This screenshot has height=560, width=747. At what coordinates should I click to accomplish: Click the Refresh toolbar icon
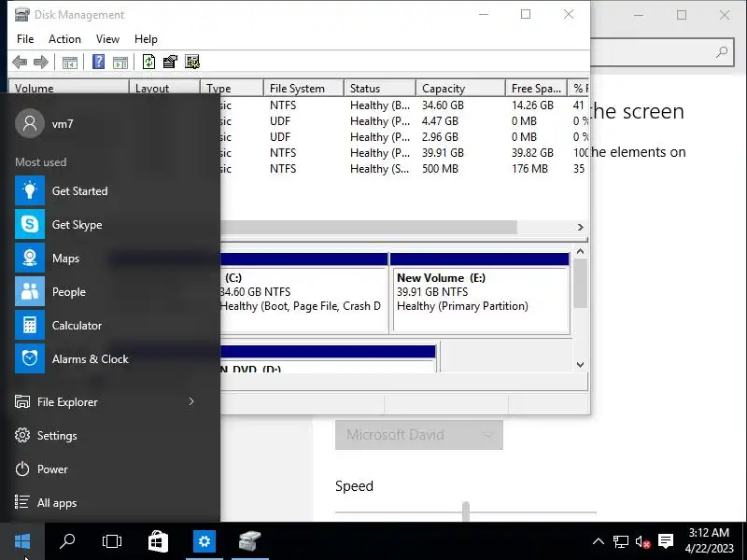click(x=148, y=62)
